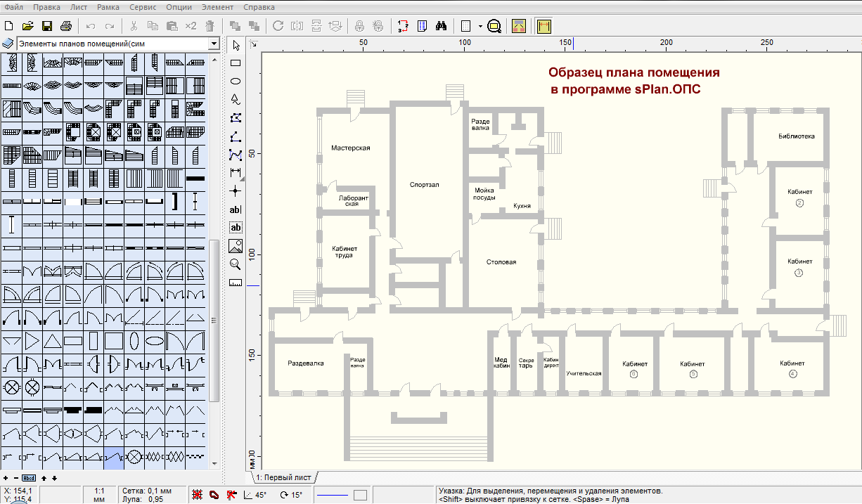The width and height of the screenshot is (862, 504).
Task: Open the 15° rotation angle setting
Action: tap(291, 495)
